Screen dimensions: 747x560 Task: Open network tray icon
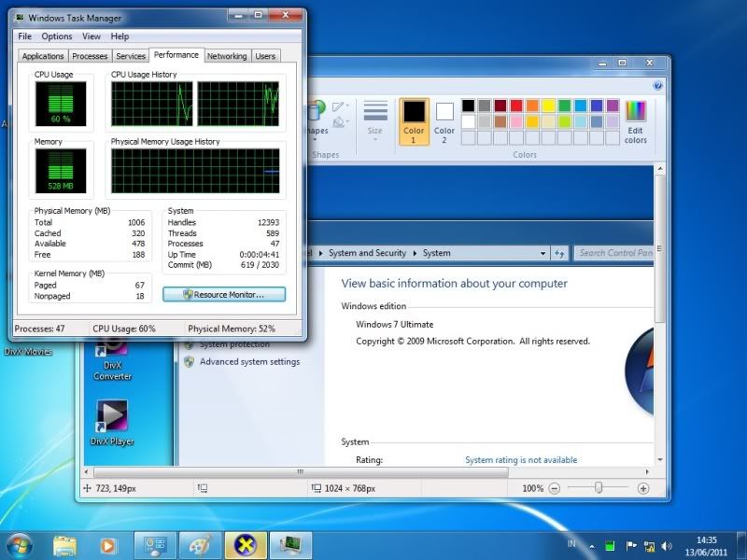point(649,546)
